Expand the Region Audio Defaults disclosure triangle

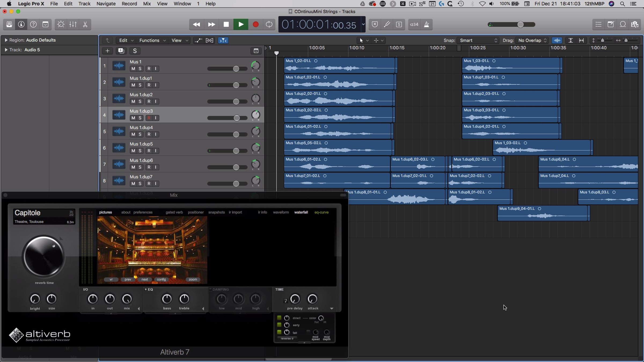click(6, 40)
